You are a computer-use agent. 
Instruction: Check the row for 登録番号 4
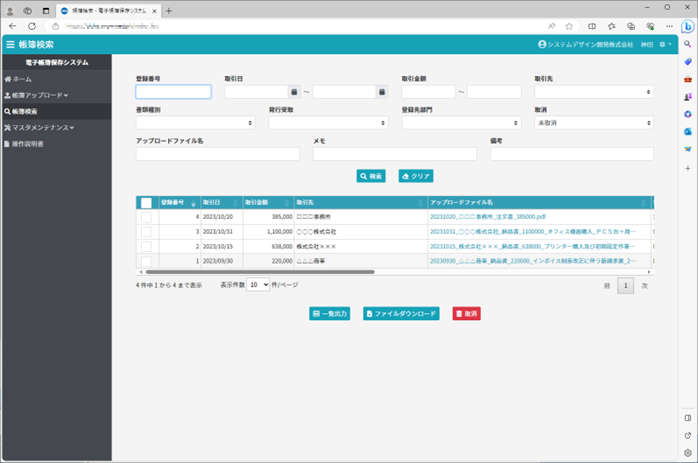tap(146, 217)
